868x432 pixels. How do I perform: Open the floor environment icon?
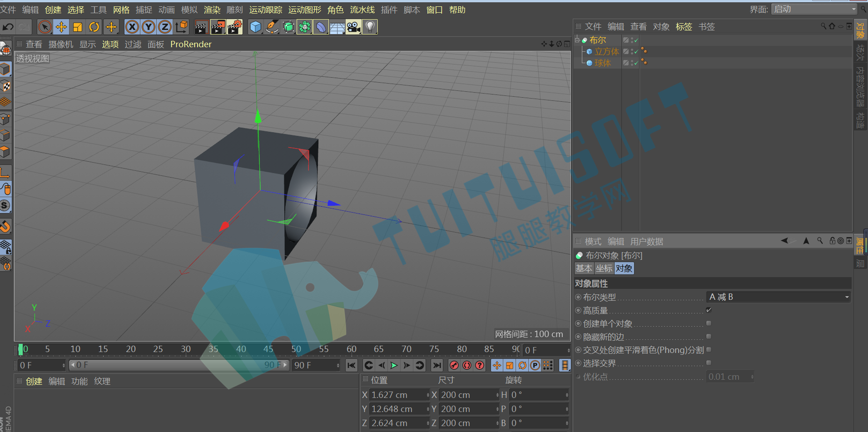click(x=337, y=27)
